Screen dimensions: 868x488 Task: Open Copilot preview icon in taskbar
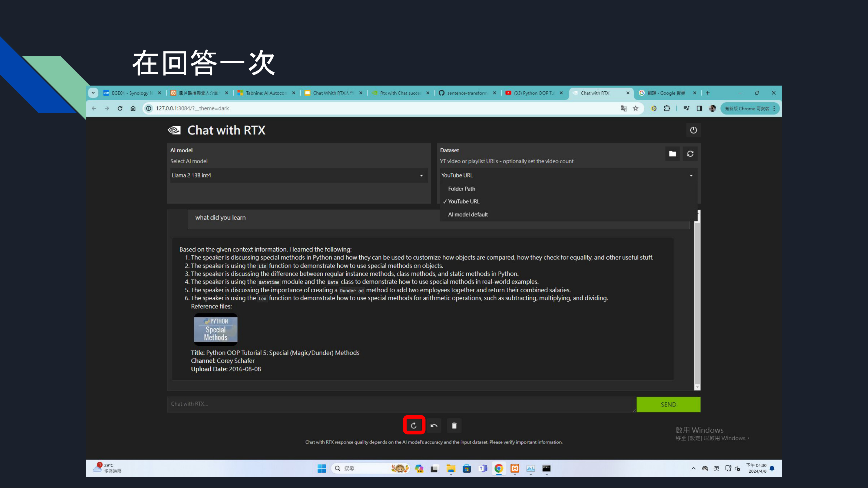(x=419, y=468)
